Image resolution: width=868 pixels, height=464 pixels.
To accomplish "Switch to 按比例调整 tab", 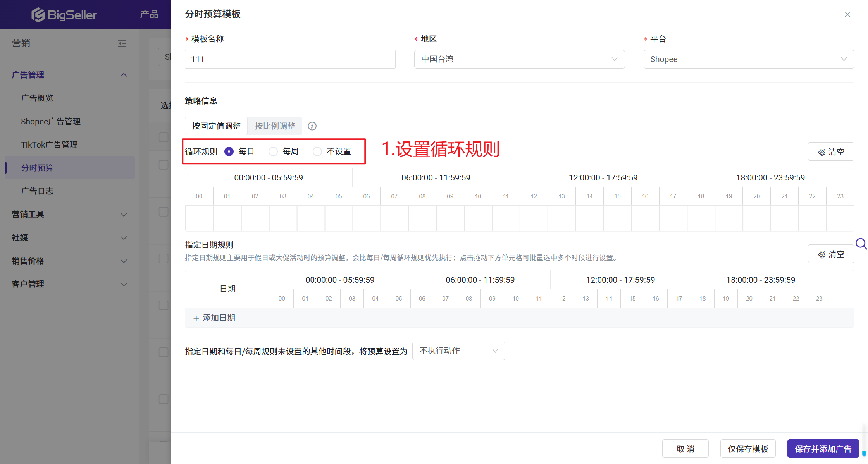I will click(275, 126).
